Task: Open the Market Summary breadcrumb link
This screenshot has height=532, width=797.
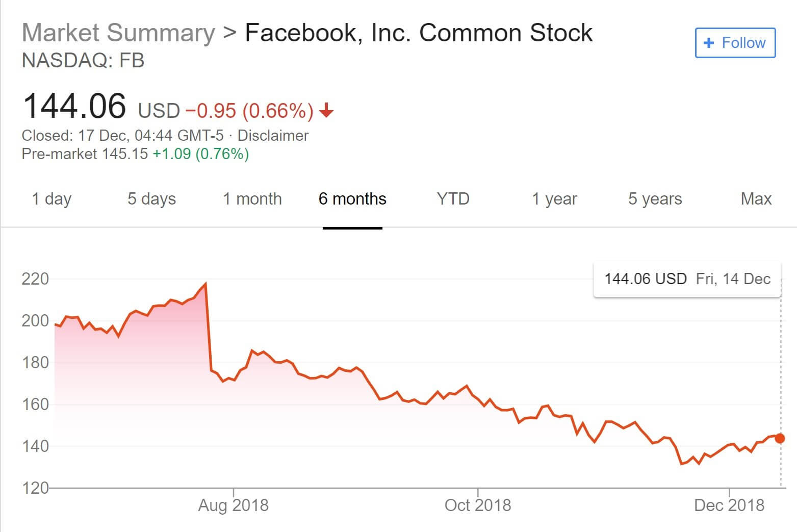Action: point(118,33)
